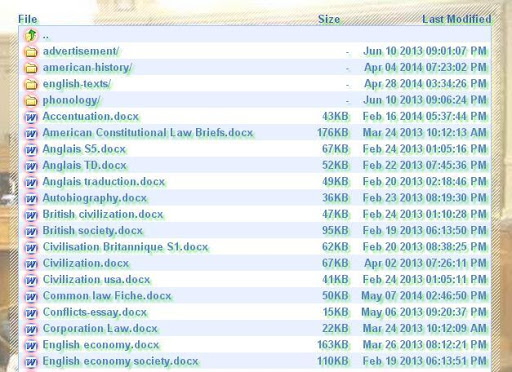Open British civilization.docx file
512x372 pixels.
[x=103, y=214]
